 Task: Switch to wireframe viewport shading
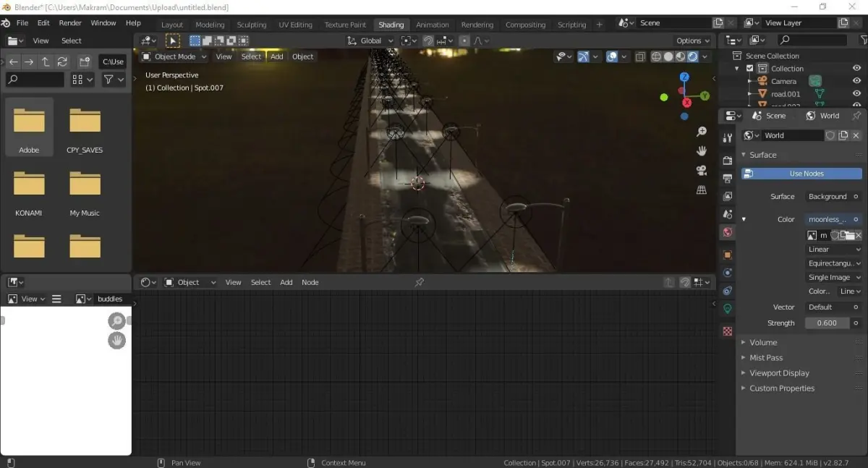tap(656, 56)
